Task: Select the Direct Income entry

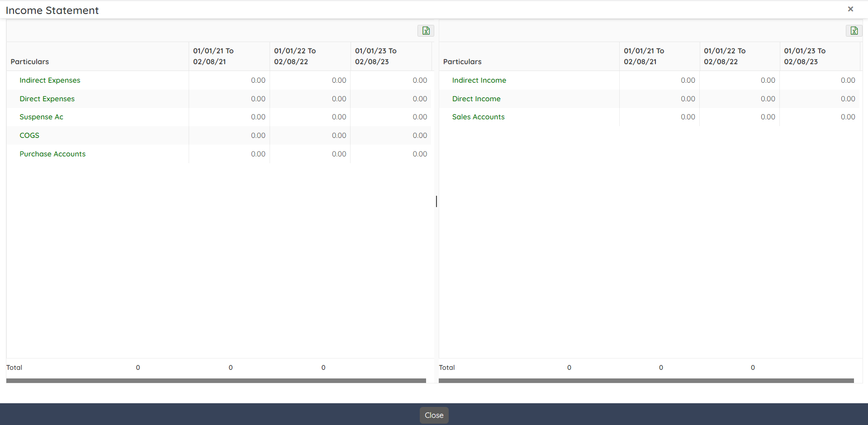Action: coord(476,99)
